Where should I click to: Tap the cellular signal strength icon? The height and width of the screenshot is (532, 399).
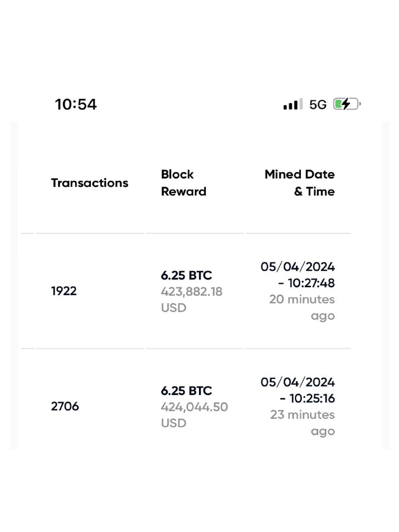[292, 104]
